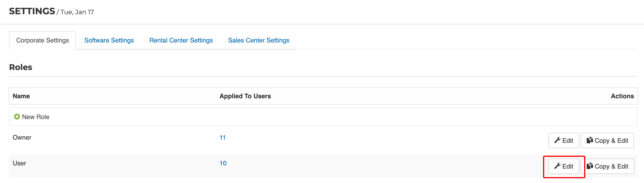Click the wrench icon in User's Edit button
Image resolution: width=644 pixels, height=183 pixels.
(x=557, y=166)
